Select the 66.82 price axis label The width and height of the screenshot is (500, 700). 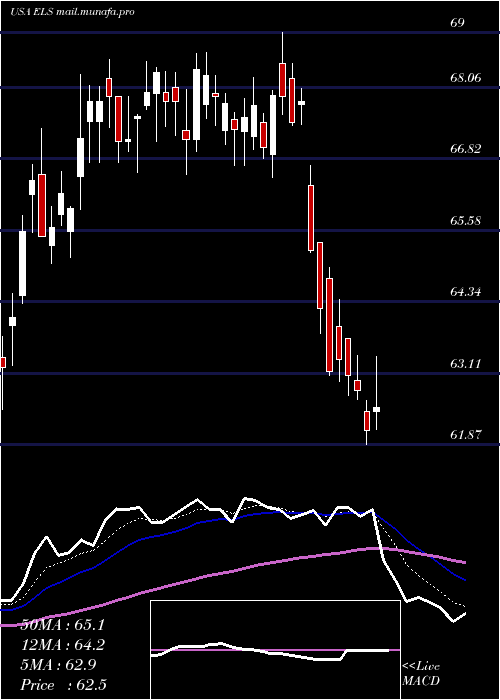tap(465, 149)
